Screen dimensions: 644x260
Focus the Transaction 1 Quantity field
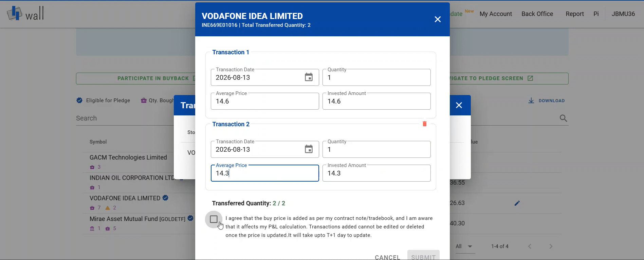point(376,77)
